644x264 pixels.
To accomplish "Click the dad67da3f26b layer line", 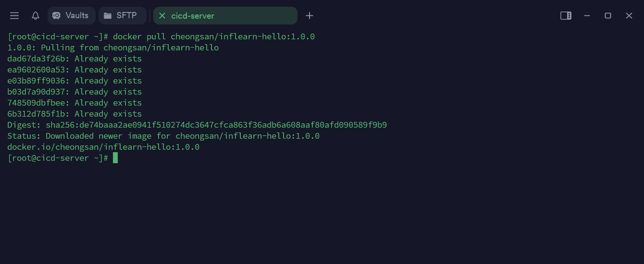I will pyautogui.click(x=74, y=59).
